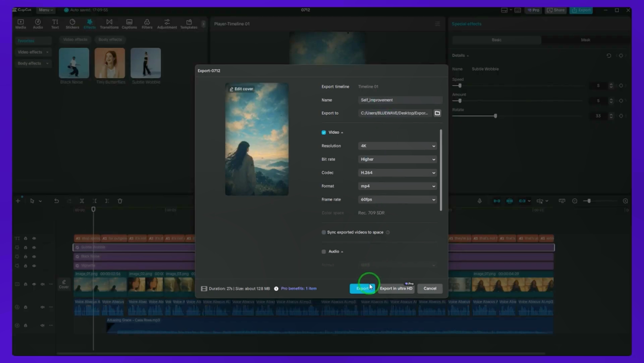The width and height of the screenshot is (644, 363).
Task: Click the folder icon beside Export to path
Action: coord(438,113)
